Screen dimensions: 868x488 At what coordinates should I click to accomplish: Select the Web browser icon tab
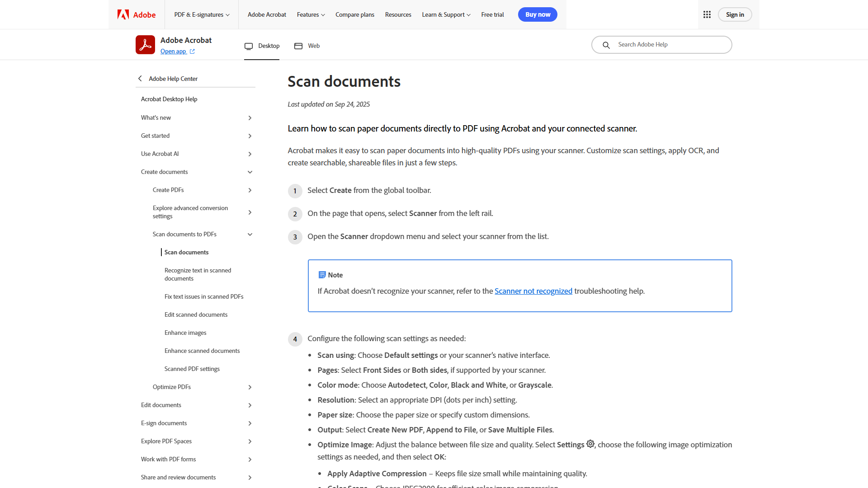coord(298,46)
